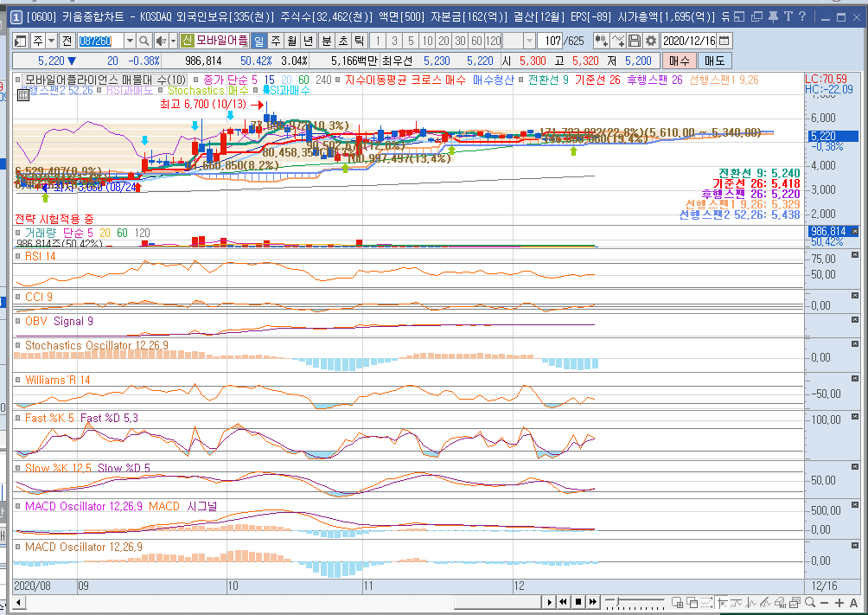
Task: Toggle the CCI 9 indicator marker
Action: click(17, 297)
